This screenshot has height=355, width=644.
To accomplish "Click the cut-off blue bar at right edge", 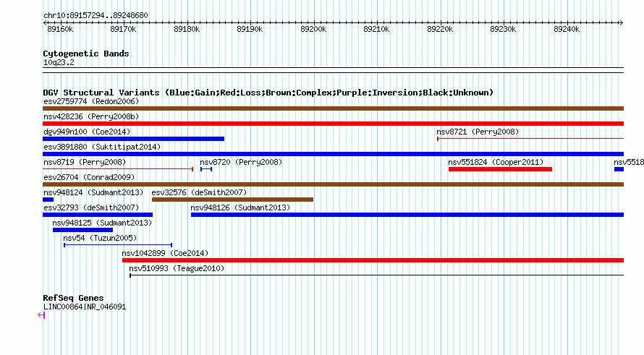I will coord(619,169).
